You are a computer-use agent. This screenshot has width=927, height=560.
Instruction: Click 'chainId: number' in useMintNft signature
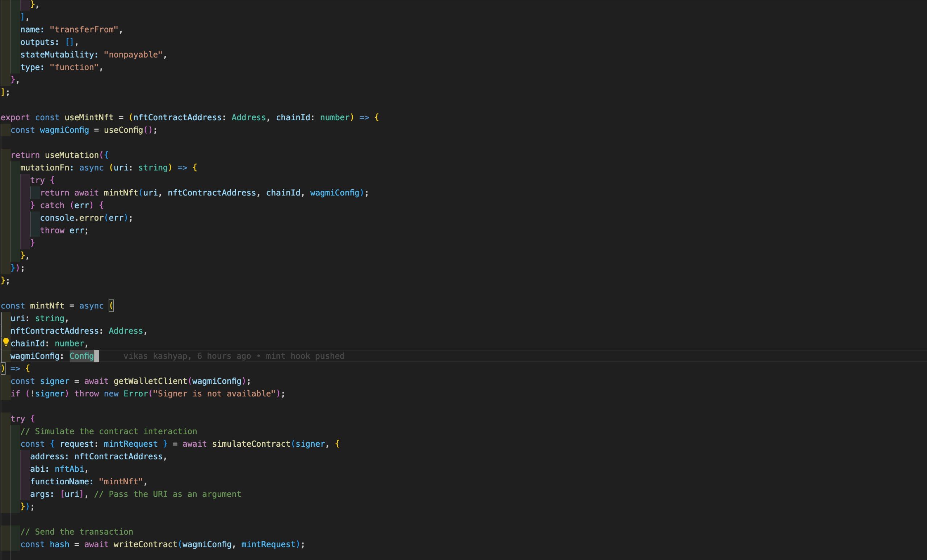[313, 117]
